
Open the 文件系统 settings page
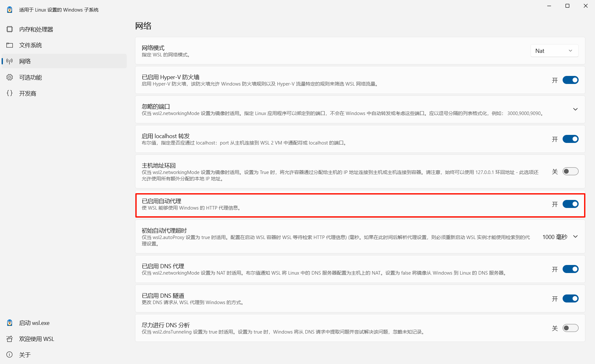[x=64, y=45]
